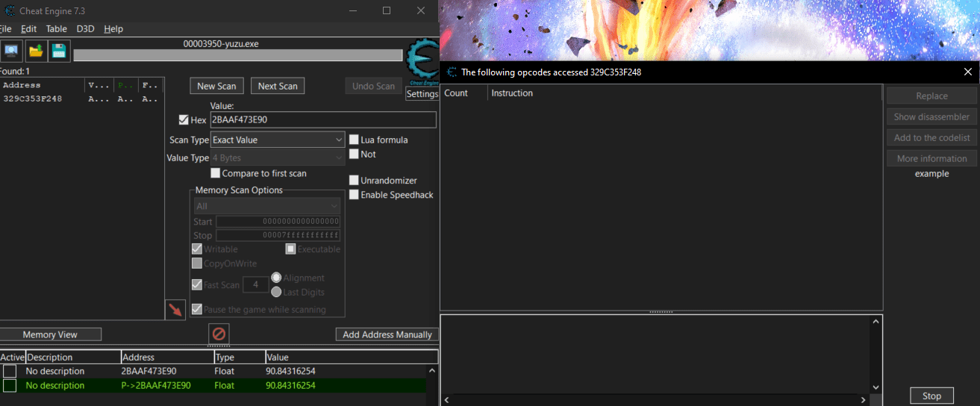Enable the Speedhack checkbox

click(355, 195)
